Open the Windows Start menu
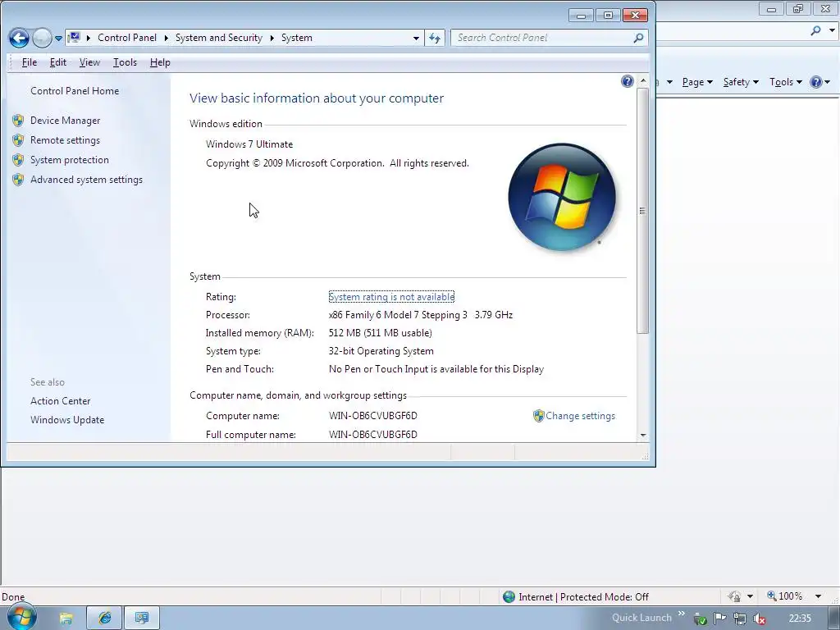This screenshot has height=630, width=840. [x=21, y=618]
